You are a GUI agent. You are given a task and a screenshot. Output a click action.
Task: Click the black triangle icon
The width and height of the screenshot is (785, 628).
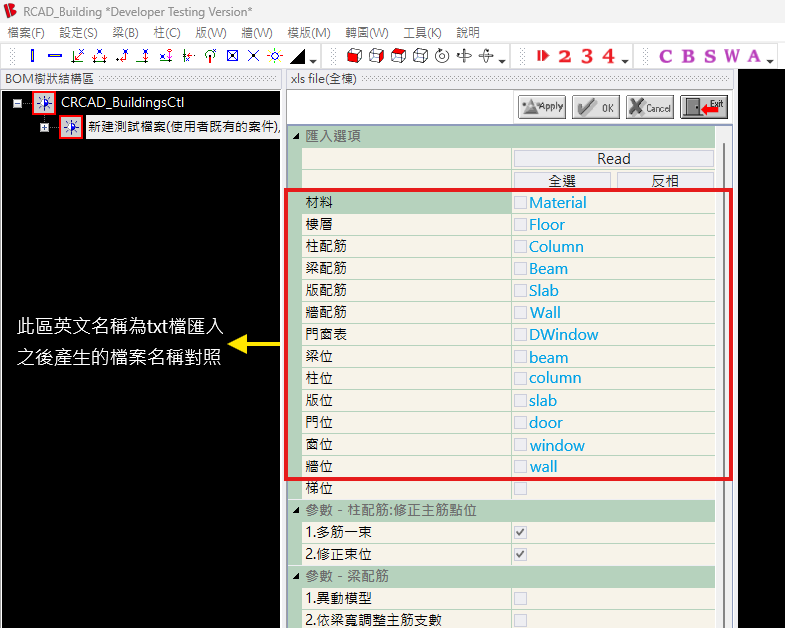(298, 56)
